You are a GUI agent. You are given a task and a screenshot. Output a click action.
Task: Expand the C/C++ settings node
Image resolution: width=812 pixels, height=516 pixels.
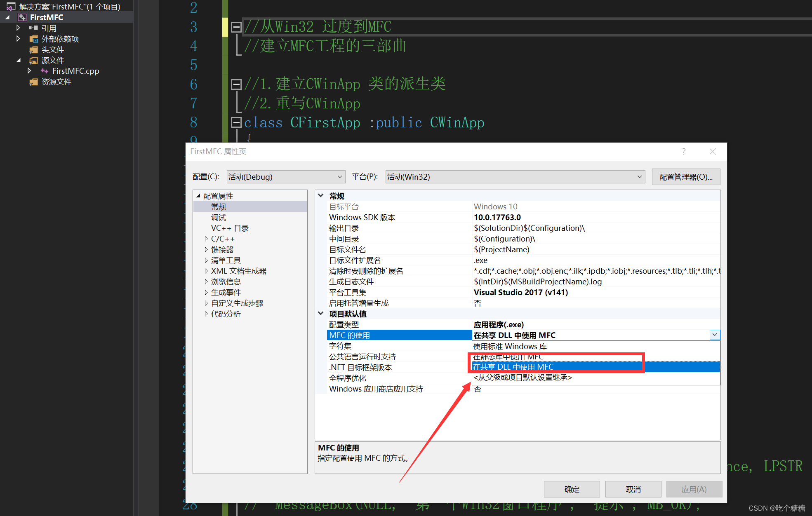(x=206, y=238)
